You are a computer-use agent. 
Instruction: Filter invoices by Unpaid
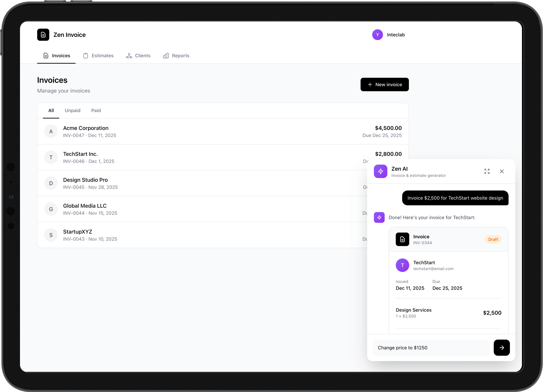coord(73,111)
